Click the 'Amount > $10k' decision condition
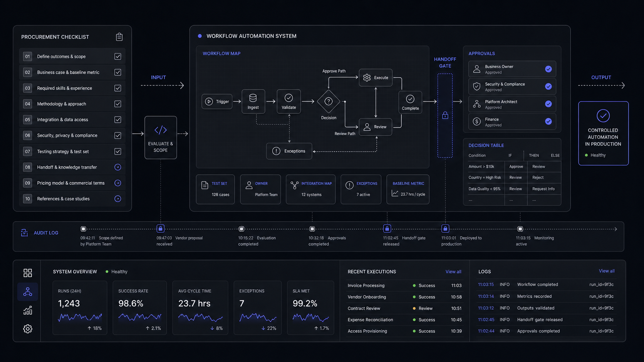Viewport: 644px width, 362px height. [481, 167]
